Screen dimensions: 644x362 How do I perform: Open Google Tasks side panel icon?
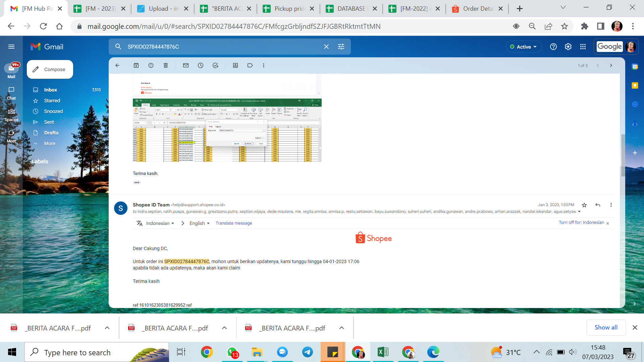(x=635, y=104)
